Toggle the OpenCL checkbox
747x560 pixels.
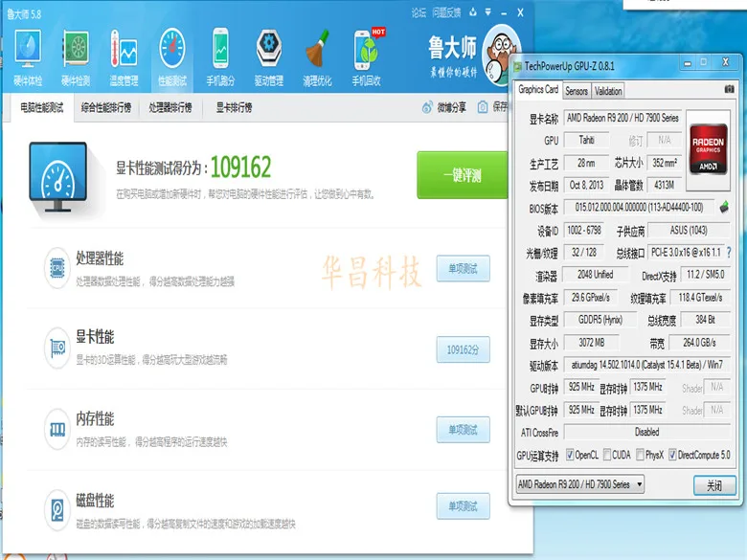point(570,455)
